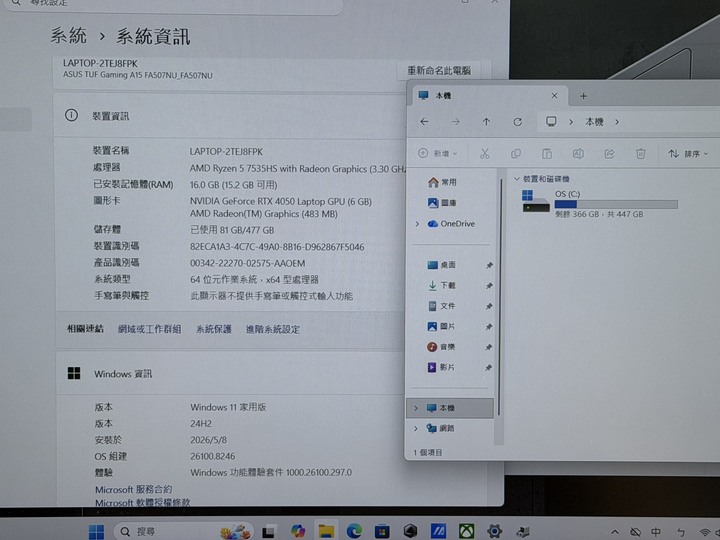Click 網域或工作群組 link
Viewport: 720px width, 540px height.
pos(149,329)
